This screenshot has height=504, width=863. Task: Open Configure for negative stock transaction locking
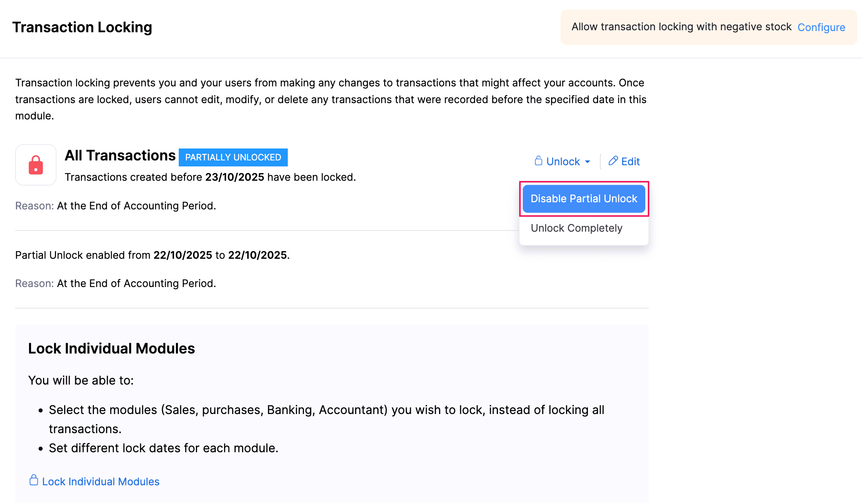pyautogui.click(x=821, y=27)
